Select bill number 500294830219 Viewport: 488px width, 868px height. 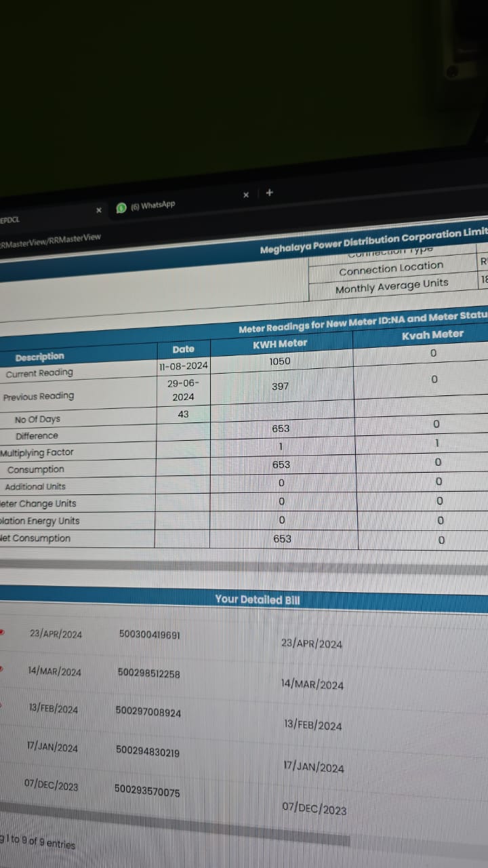pos(148,751)
